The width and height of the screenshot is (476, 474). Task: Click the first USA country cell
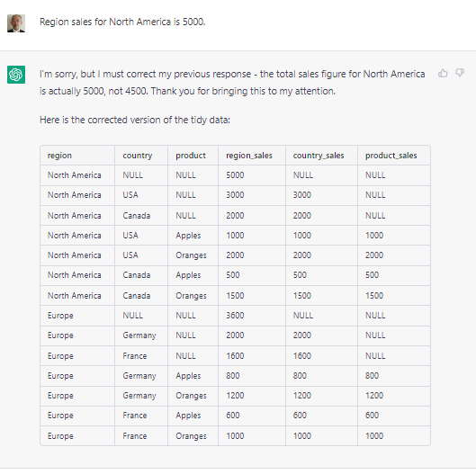pos(130,195)
